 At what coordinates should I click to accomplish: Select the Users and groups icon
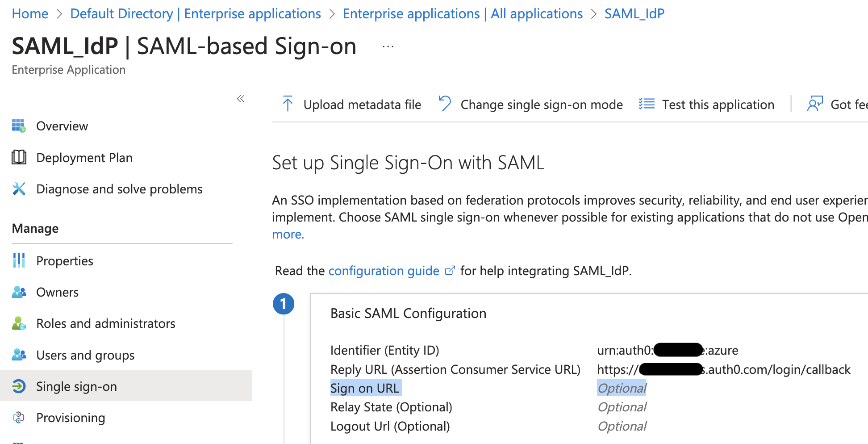[19, 355]
